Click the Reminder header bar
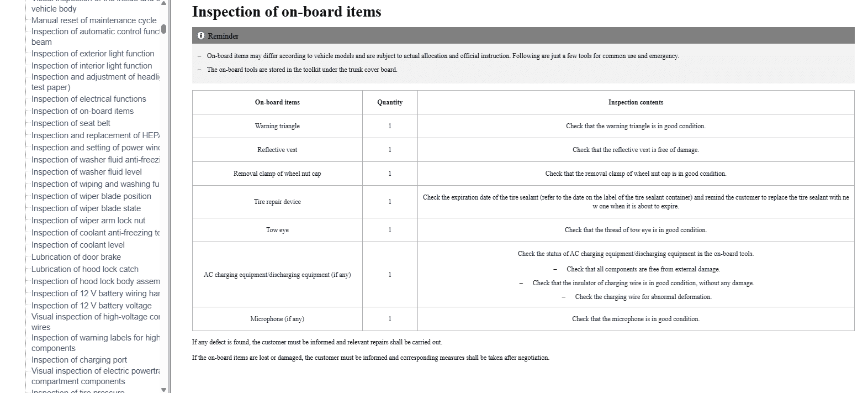This screenshot has width=868, height=393. click(x=523, y=36)
